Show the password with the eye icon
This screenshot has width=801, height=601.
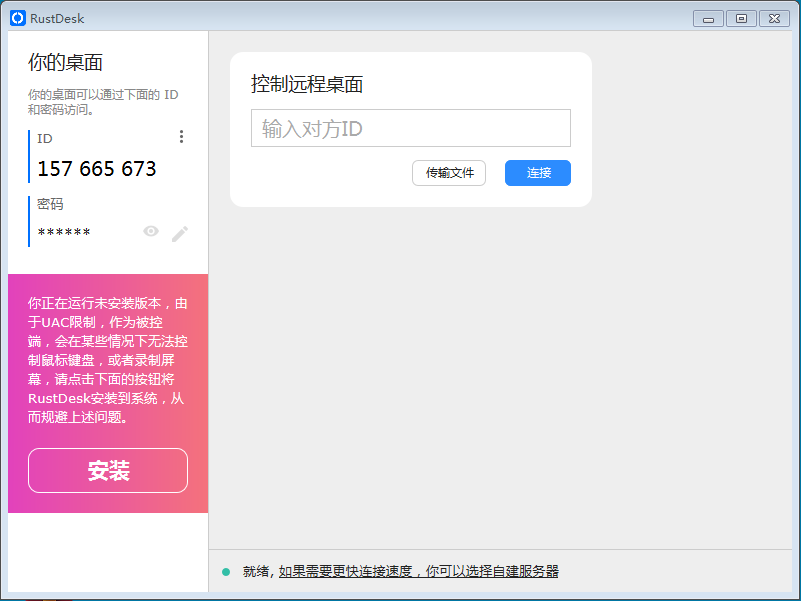151,232
